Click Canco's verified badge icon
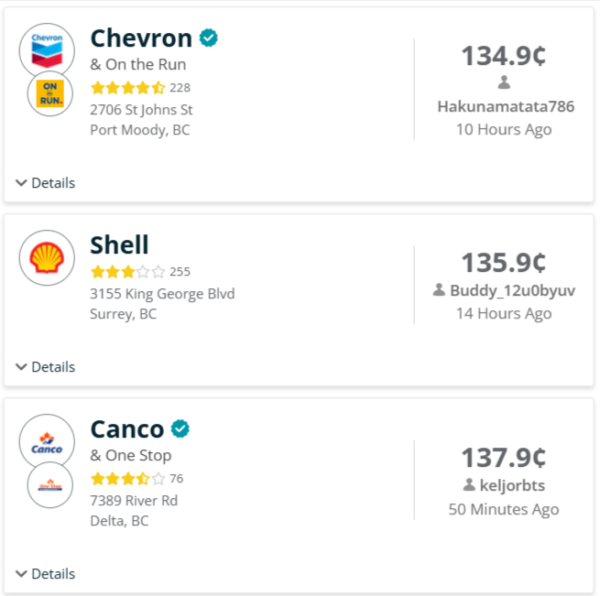Viewport: 600px width, 596px height. 180,429
